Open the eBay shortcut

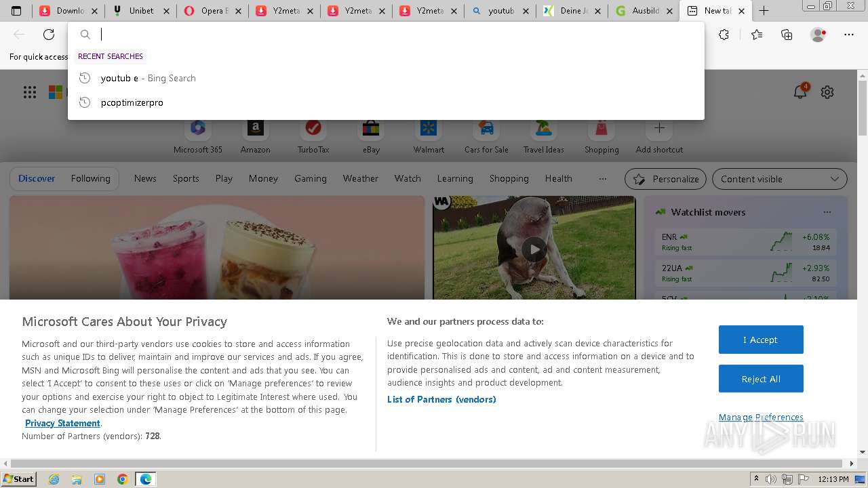point(371,136)
